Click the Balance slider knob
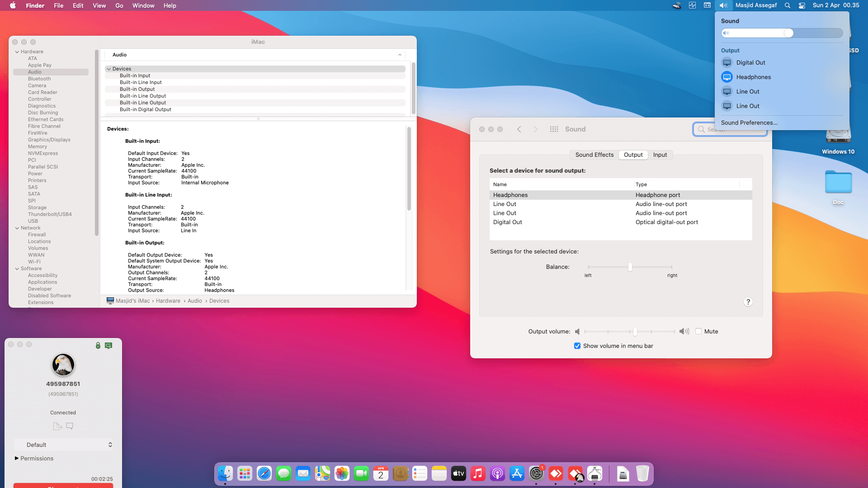 click(x=630, y=267)
